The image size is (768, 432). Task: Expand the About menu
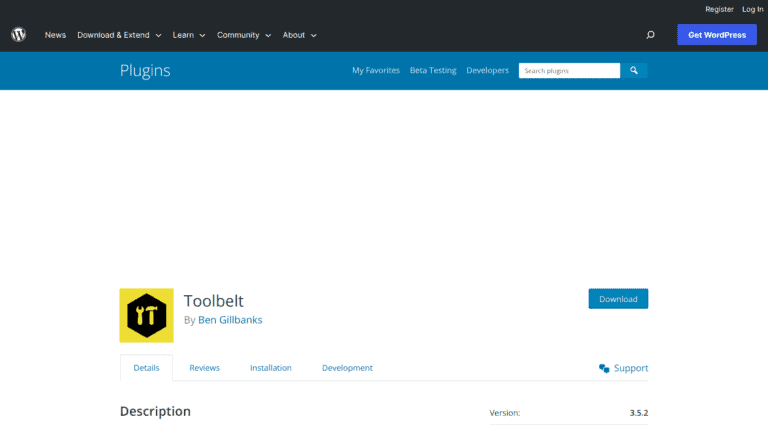pyautogui.click(x=299, y=35)
